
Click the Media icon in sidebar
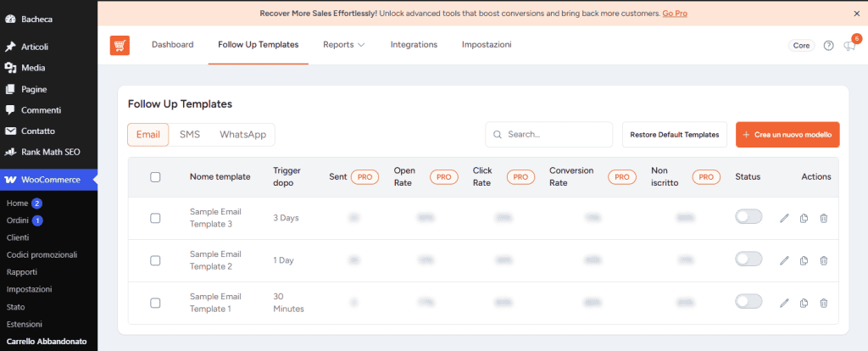pyautogui.click(x=10, y=68)
